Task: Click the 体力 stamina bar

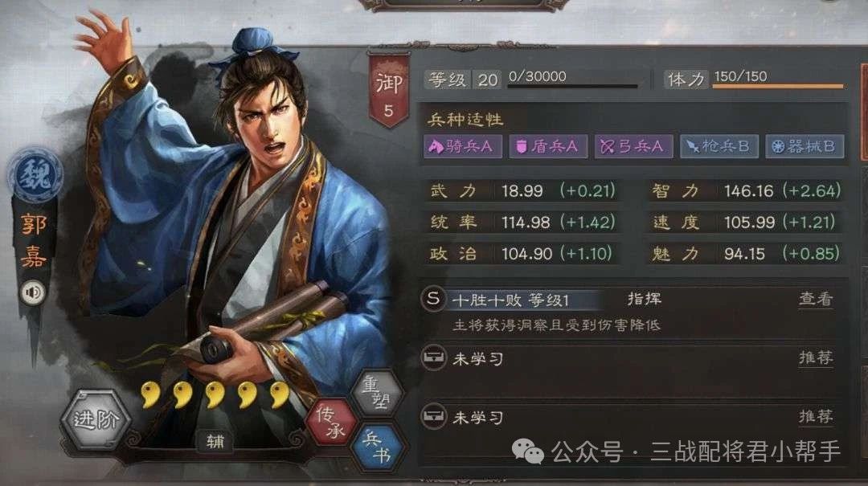Action: tap(778, 86)
